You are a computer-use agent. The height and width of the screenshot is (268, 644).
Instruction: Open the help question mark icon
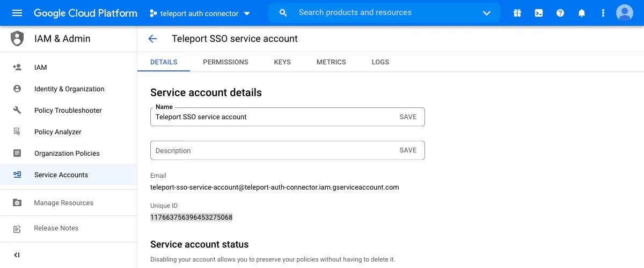coord(560,13)
